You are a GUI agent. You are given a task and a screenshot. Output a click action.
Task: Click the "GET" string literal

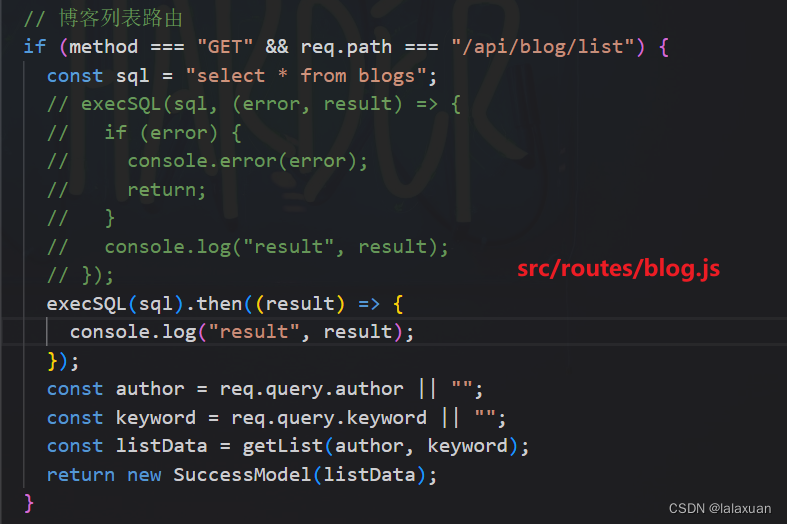[x=225, y=47]
